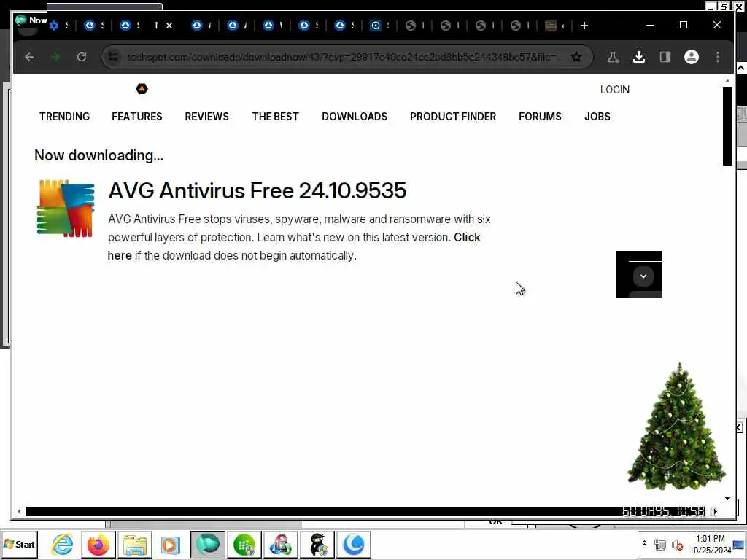Click the muted volume tray icon

click(677, 544)
